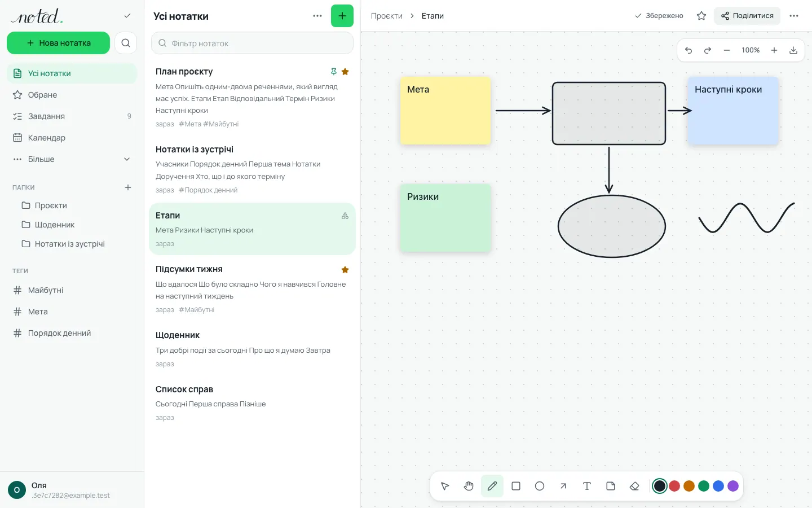
Task: Open the Усі нотатки list options menu
Action: pyautogui.click(x=317, y=16)
